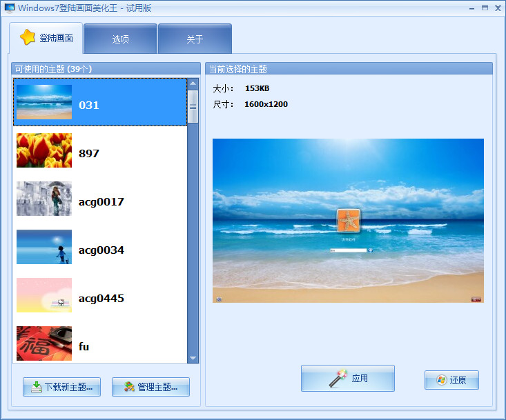Select the 登陆画面 tab
The height and width of the screenshot is (420, 506).
[x=46, y=38]
